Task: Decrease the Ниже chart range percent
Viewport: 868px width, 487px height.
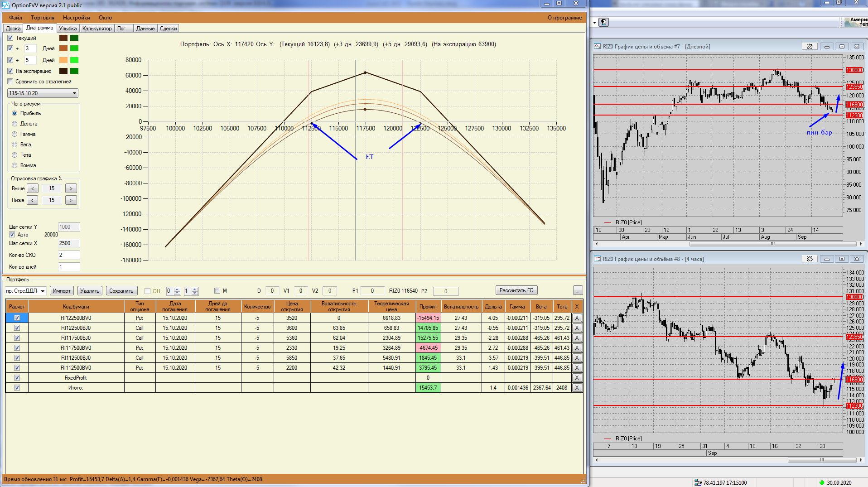Action: [x=33, y=200]
